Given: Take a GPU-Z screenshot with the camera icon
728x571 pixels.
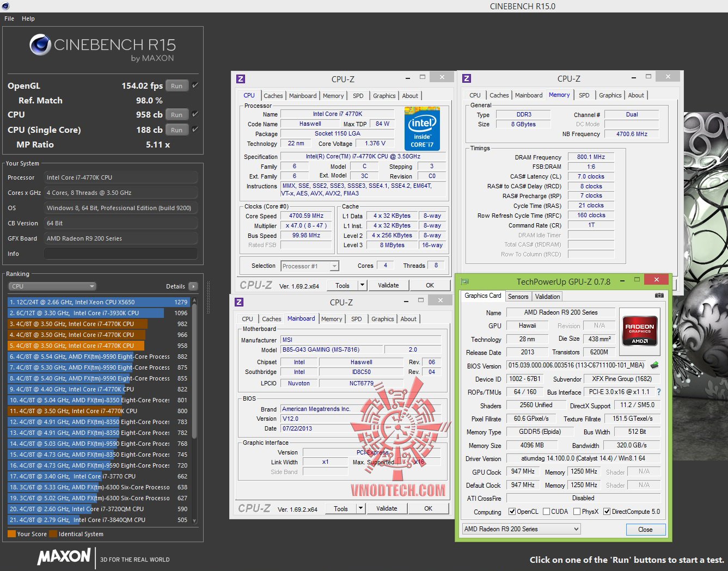Looking at the screenshot, I should (659, 296).
